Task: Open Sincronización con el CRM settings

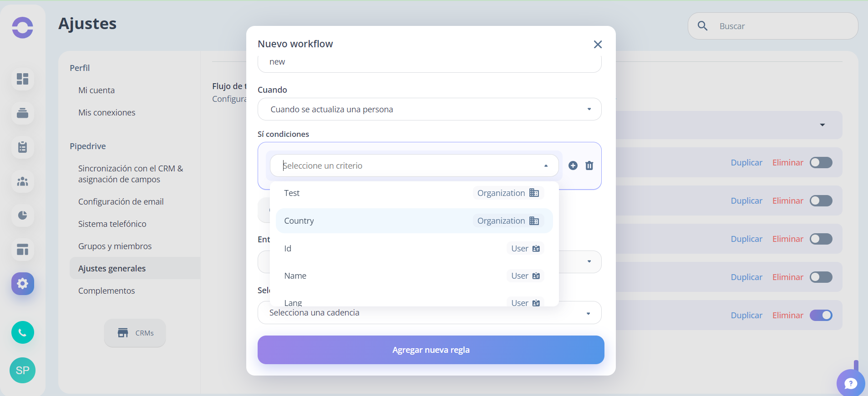Action: point(131,174)
